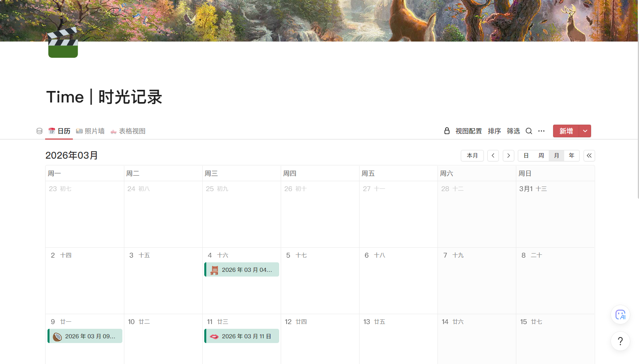Open the 筛选 filter option
The height and width of the screenshot is (364, 639).
(x=513, y=131)
